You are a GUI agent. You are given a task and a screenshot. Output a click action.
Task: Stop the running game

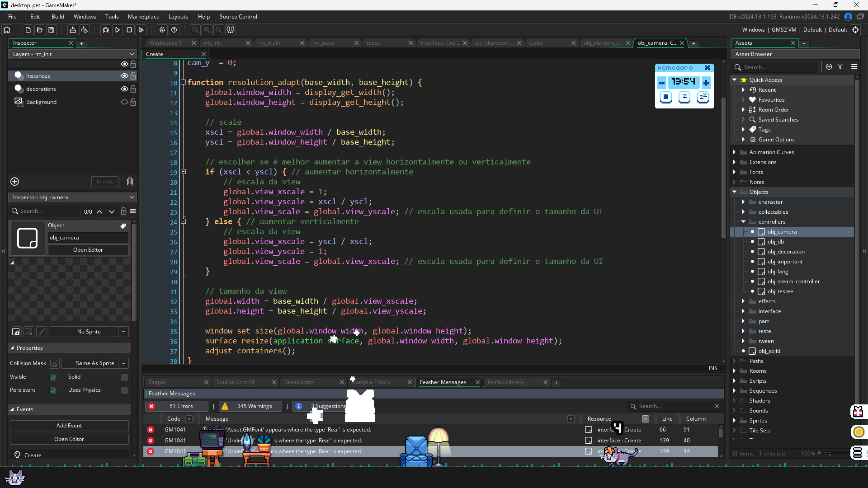pos(129,30)
